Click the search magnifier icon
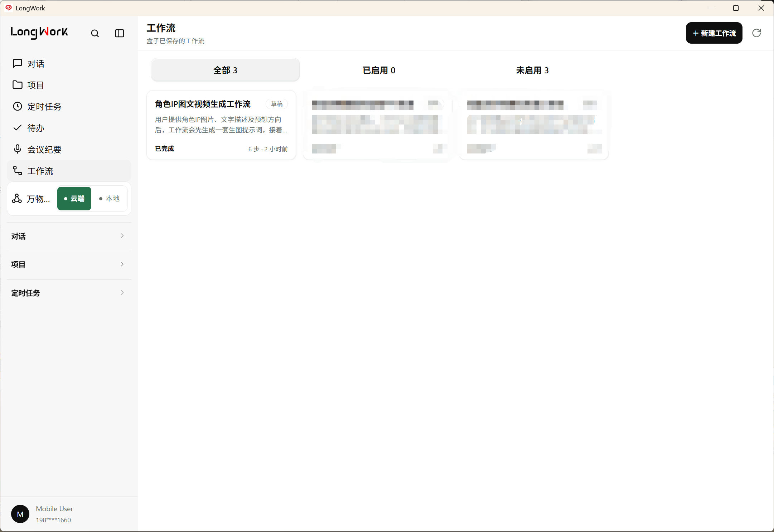774x532 pixels. [95, 33]
